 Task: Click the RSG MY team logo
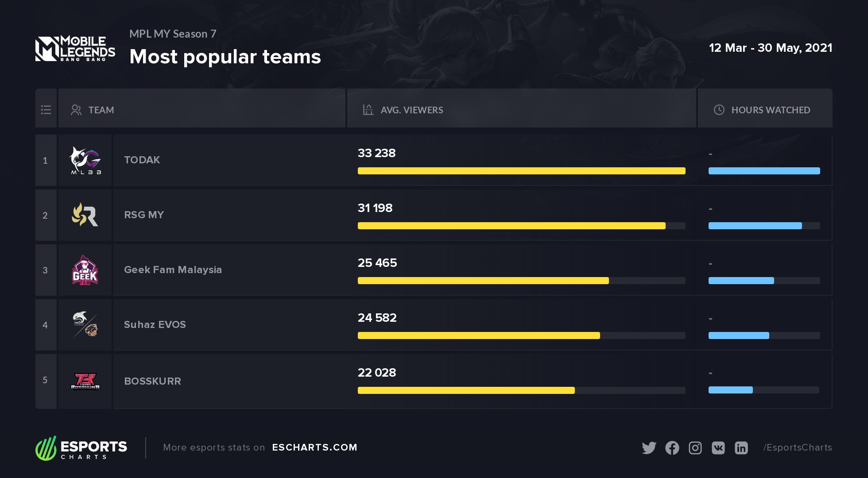pos(85,215)
